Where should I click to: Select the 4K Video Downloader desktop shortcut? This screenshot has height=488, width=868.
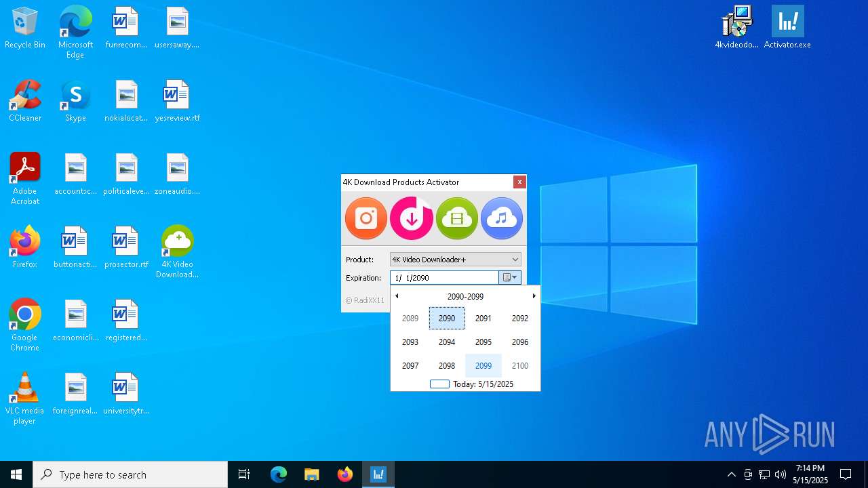point(177,252)
